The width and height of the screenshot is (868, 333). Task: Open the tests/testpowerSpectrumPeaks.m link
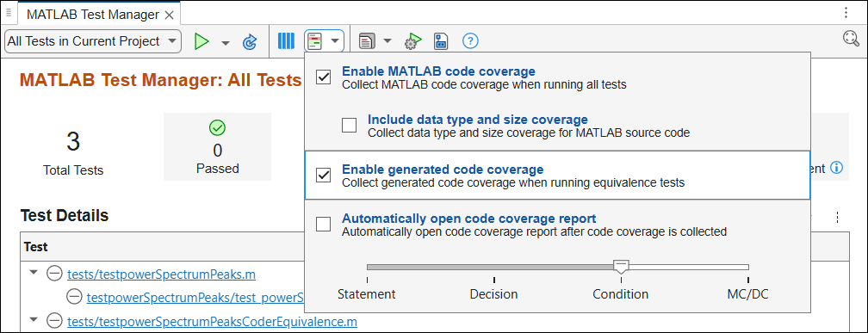click(x=161, y=274)
